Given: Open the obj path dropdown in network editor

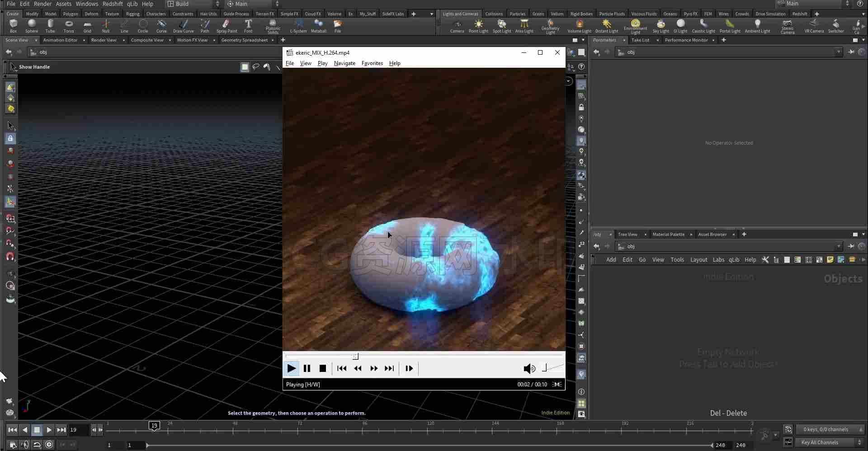Looking at the screenshot, I should [839, 246].
